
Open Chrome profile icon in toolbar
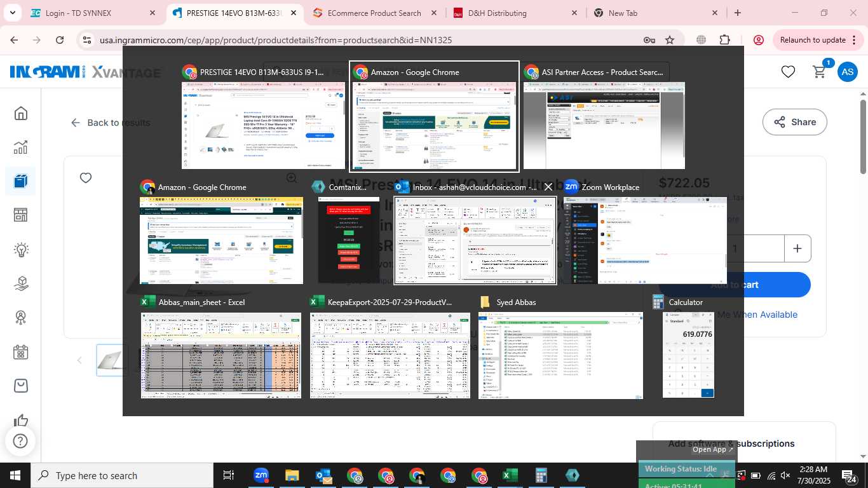tap(758, 40)
